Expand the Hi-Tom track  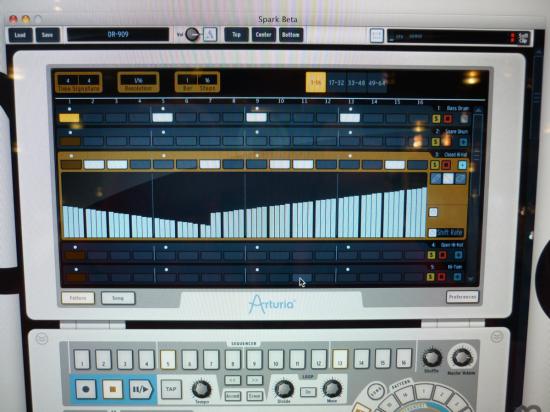click(457, 277)
